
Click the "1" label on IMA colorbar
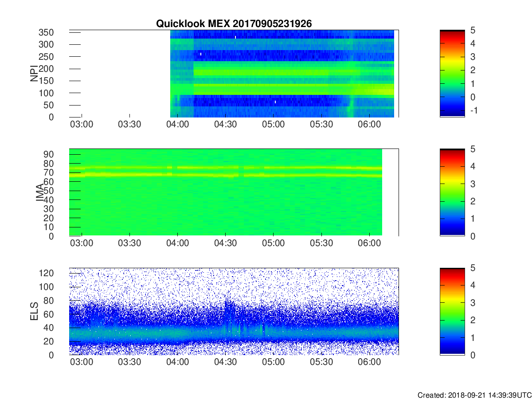tap(472, 219)
